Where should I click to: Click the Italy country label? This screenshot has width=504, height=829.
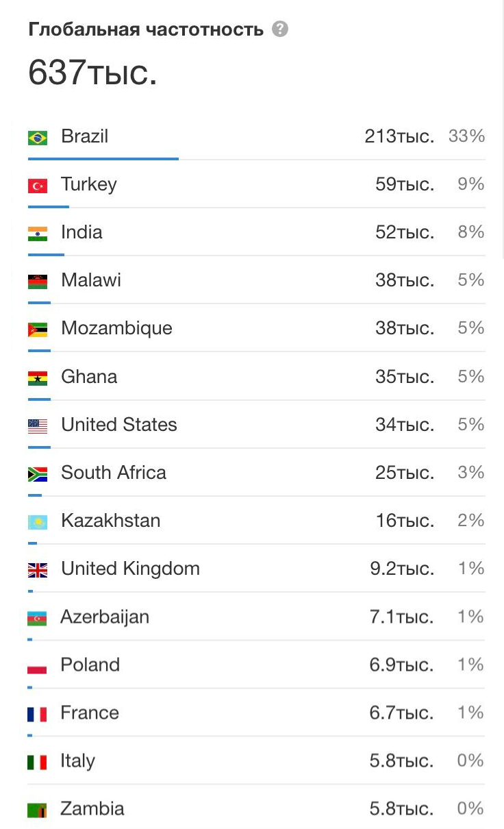[78, 760]
